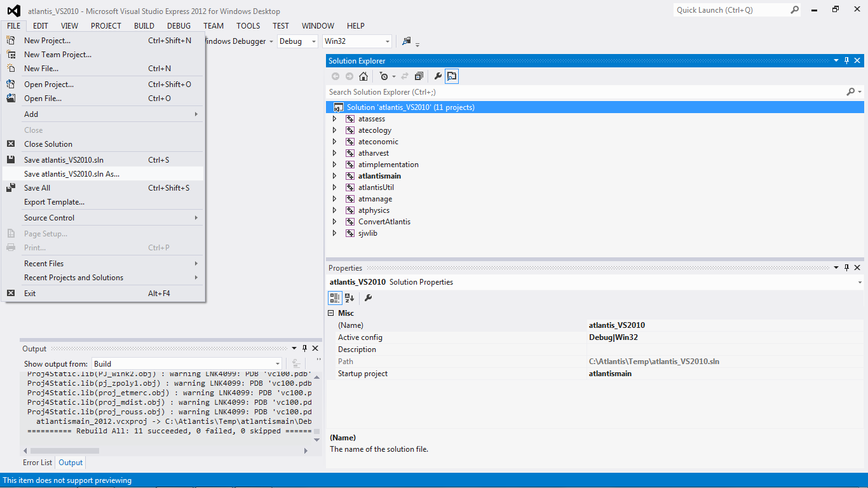
Task: Click the Pending Changes Filter clock icon
Action: pos(384,76)
